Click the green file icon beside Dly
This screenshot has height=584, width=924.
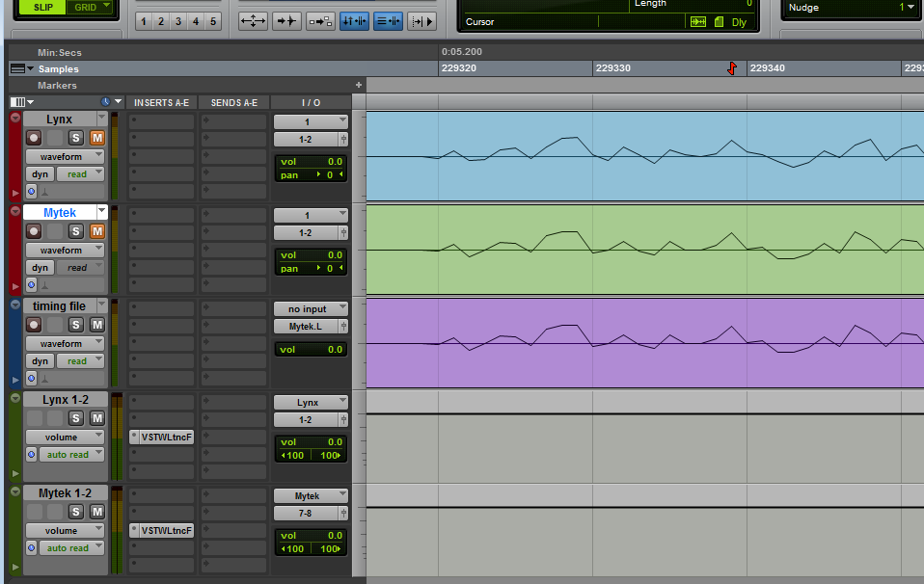pyautogui.click(x=719, y=22)
